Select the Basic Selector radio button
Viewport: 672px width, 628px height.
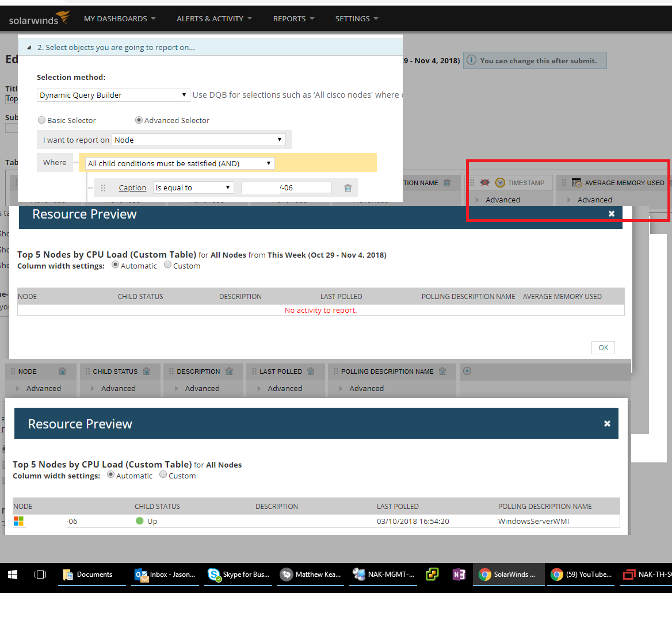[41, 120]
